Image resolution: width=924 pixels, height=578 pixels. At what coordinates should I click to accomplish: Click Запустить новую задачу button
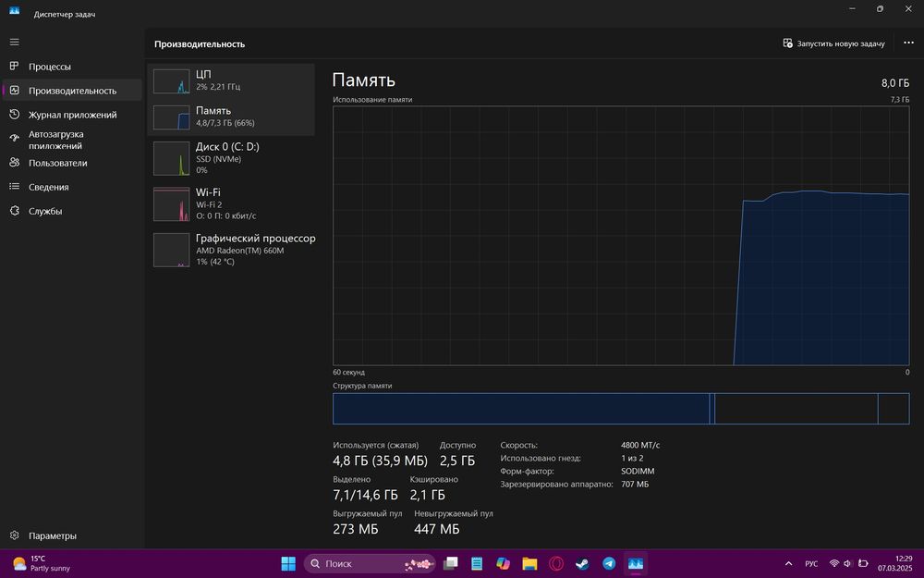(833, 43)
